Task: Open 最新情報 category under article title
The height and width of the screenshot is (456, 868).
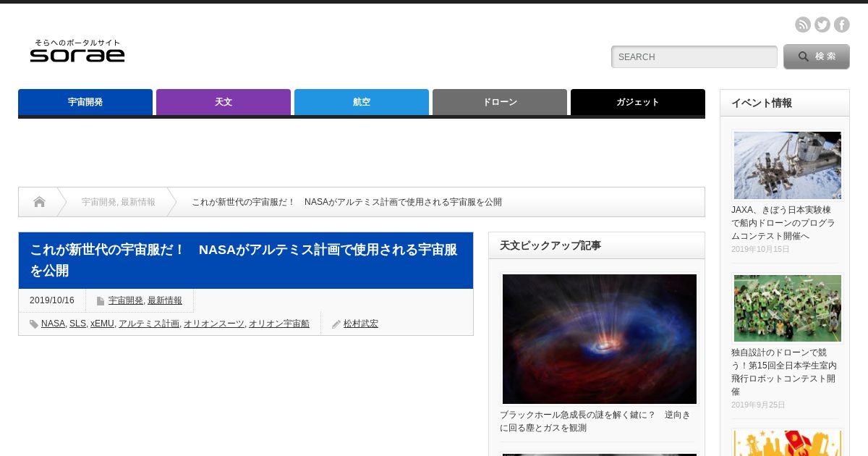Action: point(165,300)
